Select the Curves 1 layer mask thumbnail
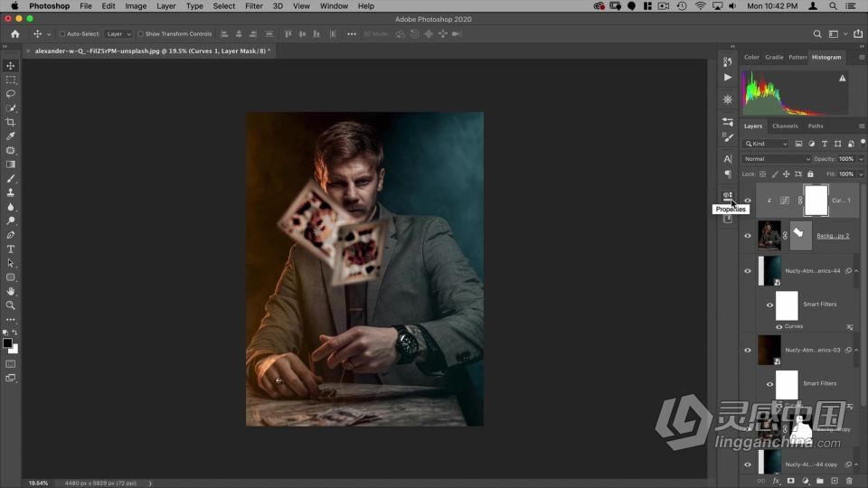Screen dimensions: 868x488 point(816,201)
